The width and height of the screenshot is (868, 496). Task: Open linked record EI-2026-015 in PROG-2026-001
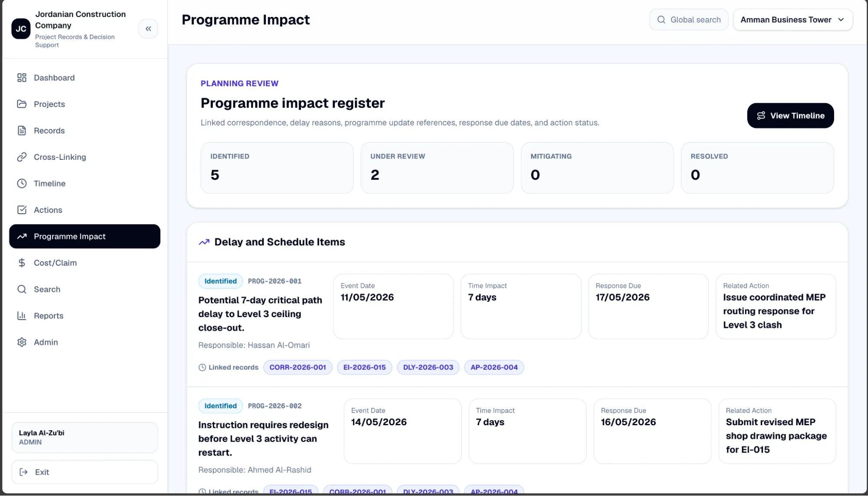[x=364, y=367]
